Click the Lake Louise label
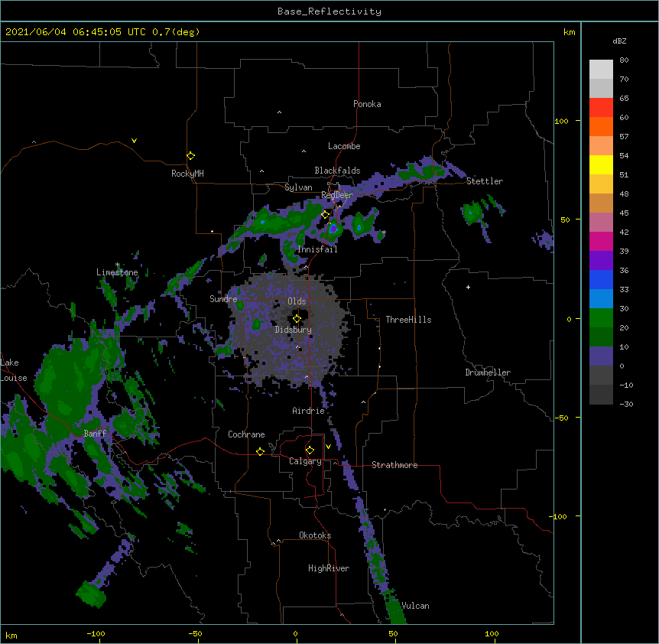Viewport: 659px width, 644px height. point(14,370)
